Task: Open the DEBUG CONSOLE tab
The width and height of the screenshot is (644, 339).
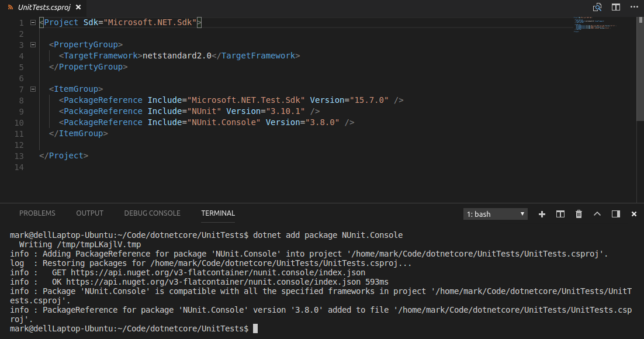Action: 152,213
